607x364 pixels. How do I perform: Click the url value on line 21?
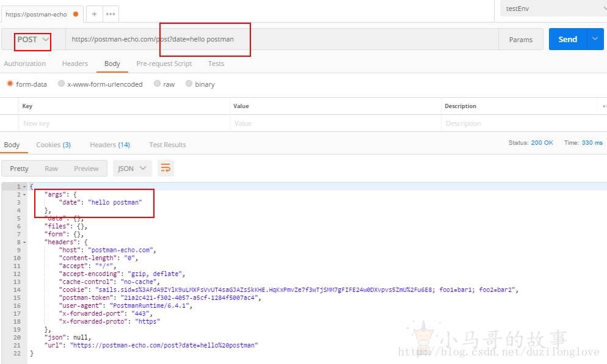[164, 345]
